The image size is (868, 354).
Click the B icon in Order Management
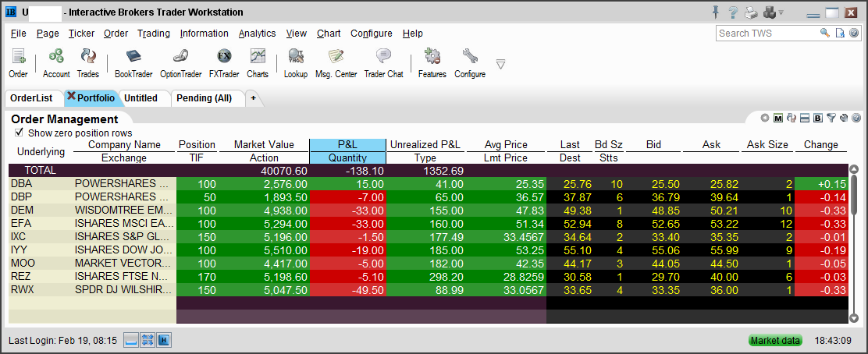tap(817, 117)
